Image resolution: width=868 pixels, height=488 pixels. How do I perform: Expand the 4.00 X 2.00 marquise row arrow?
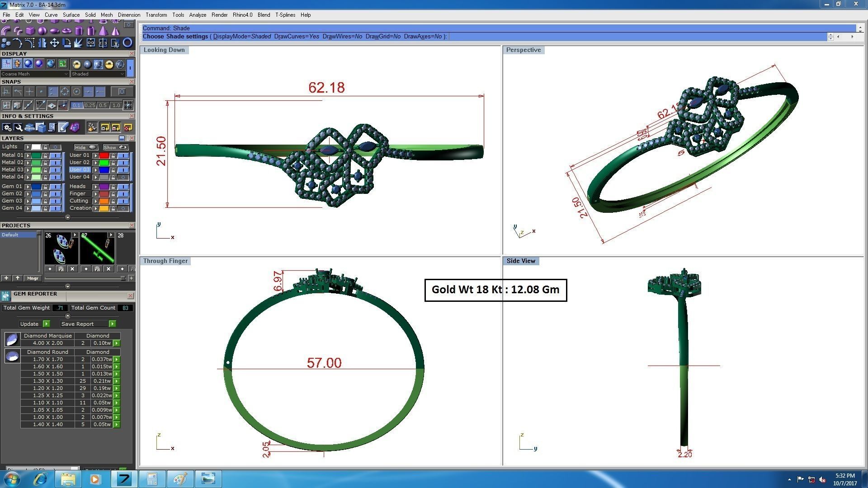coord(117,343)
